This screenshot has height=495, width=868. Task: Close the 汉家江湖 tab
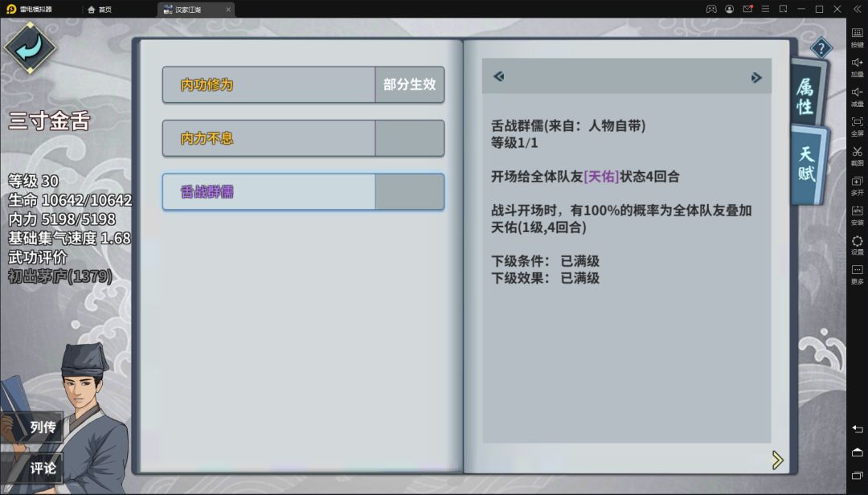click(x=228, y=10)
